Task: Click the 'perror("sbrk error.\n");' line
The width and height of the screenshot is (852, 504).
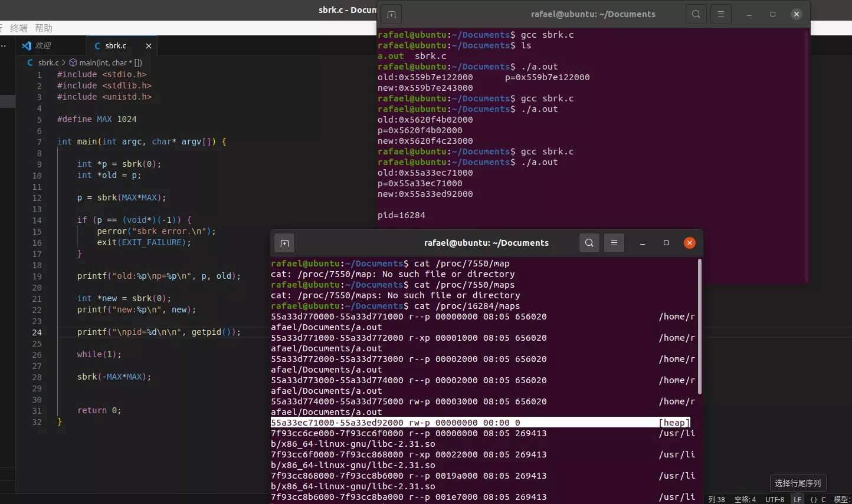Action: (156, 231)
